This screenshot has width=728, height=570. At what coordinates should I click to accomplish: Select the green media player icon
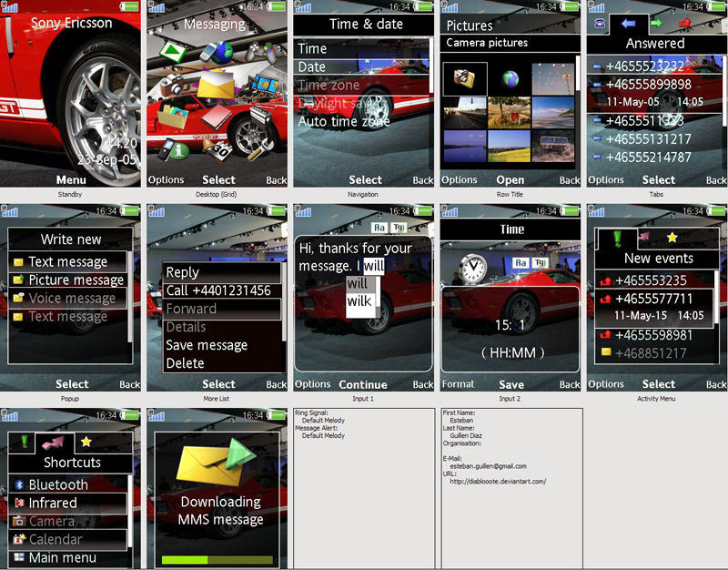pos(173,52)
